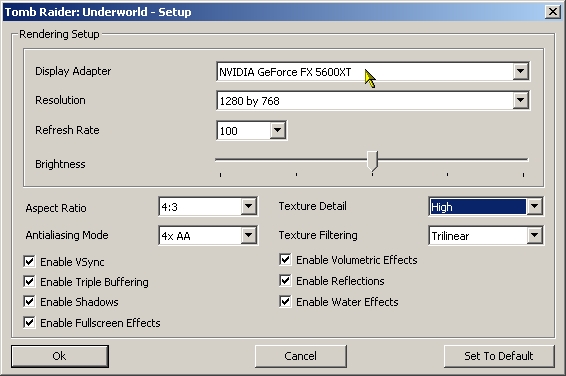
Task: Disable the Enable VSync checkbox
Action: coord(29,261)
